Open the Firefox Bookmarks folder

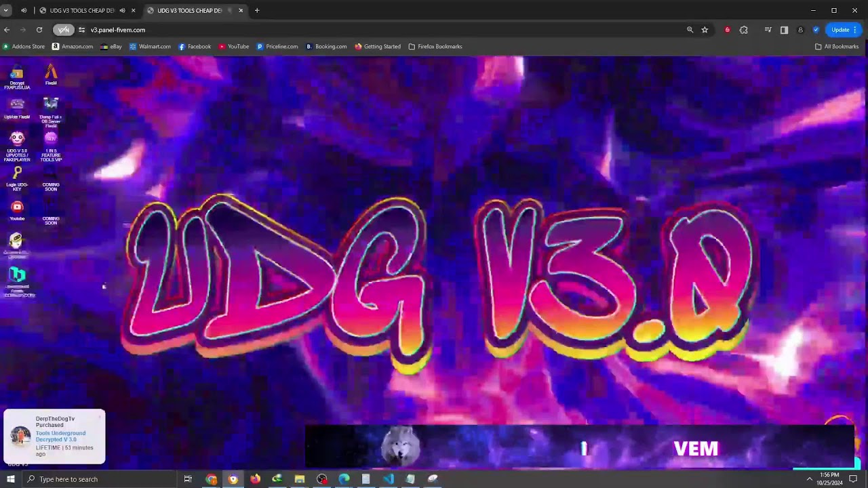[x=435, y=47]
